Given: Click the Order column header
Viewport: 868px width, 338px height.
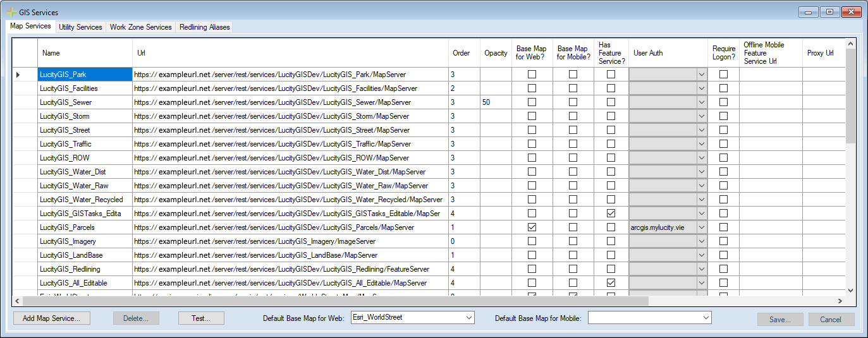Looking at the screenshot, I should [465, 53].
